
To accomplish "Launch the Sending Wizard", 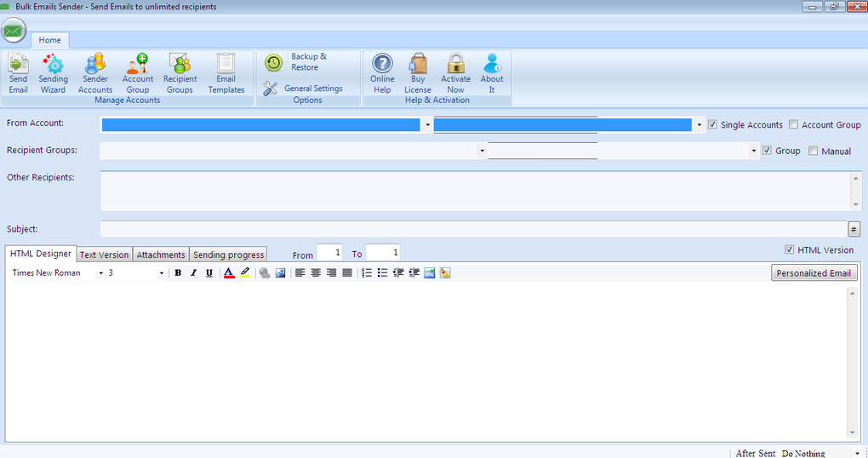I will (53, 73).
